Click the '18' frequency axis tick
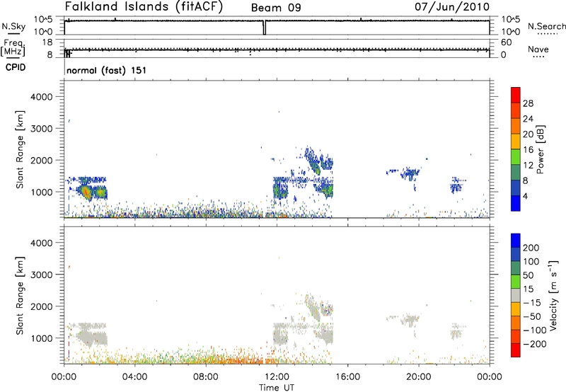Viewport: 566px width, 392px height. (47, 42)
